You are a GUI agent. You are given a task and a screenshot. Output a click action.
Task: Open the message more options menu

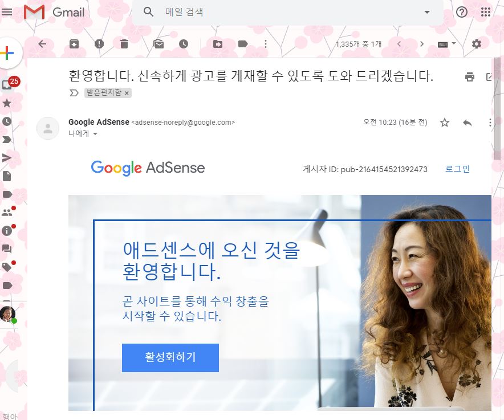coord(490,123)
